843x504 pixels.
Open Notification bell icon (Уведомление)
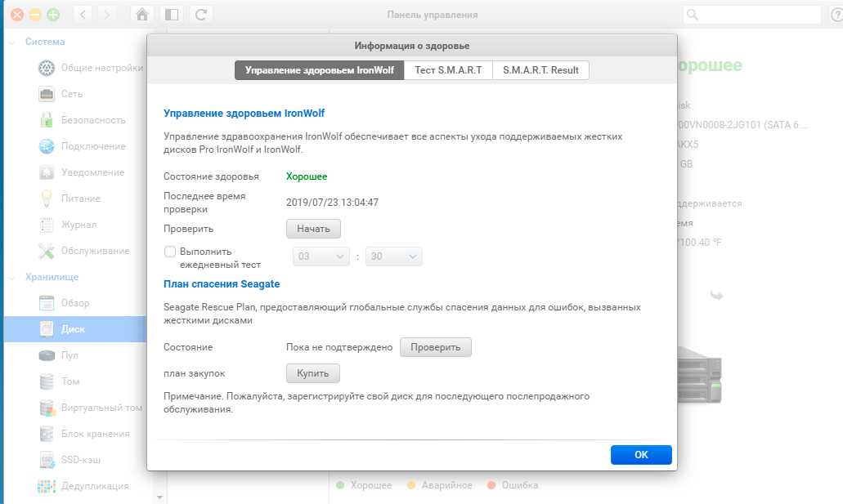[x=47, y=172]
